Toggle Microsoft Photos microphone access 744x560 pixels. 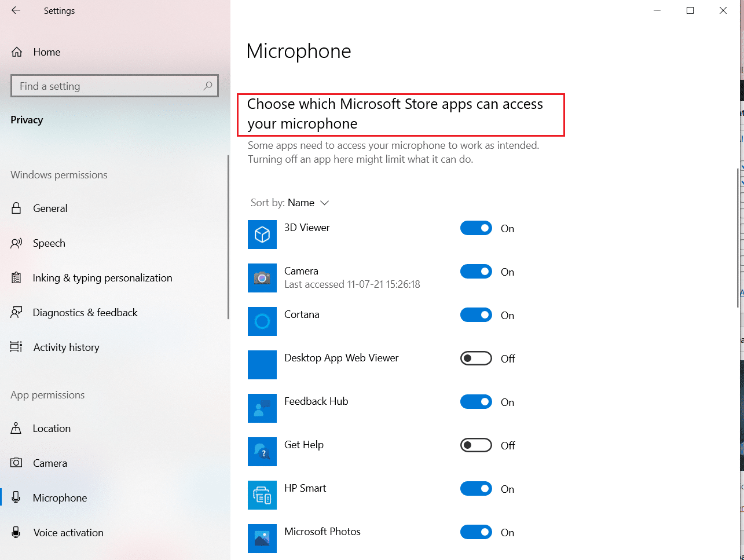(476, 532)
